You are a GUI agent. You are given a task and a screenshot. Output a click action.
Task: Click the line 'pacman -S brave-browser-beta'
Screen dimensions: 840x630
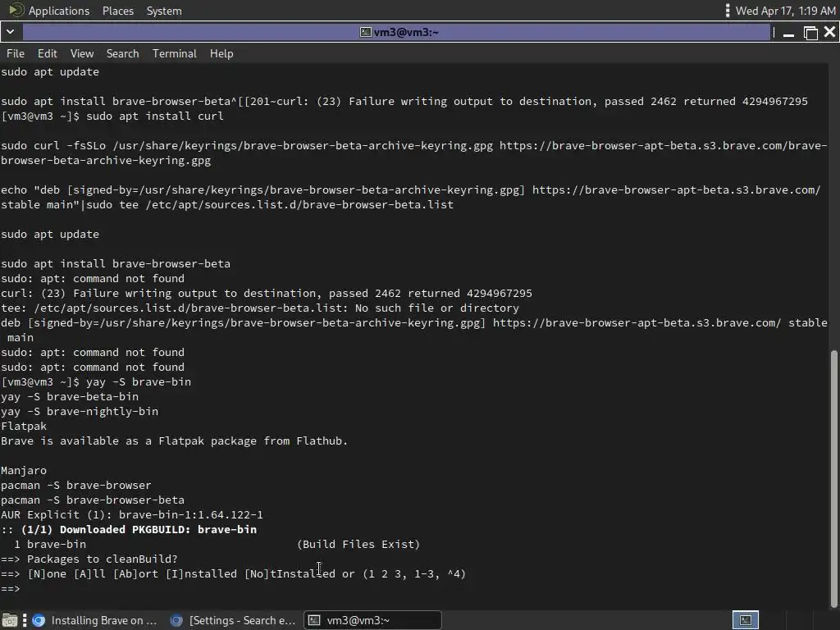93,500
